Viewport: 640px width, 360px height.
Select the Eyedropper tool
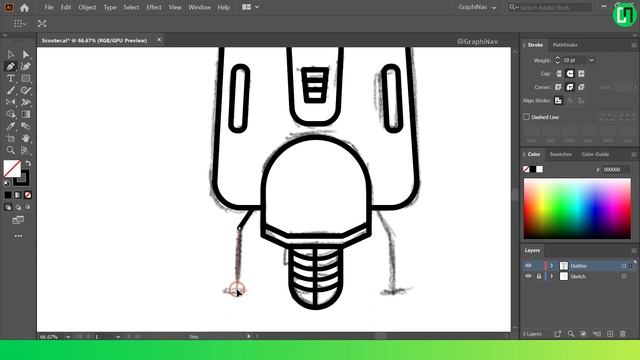pyautogui.click(x=11, y=126)
